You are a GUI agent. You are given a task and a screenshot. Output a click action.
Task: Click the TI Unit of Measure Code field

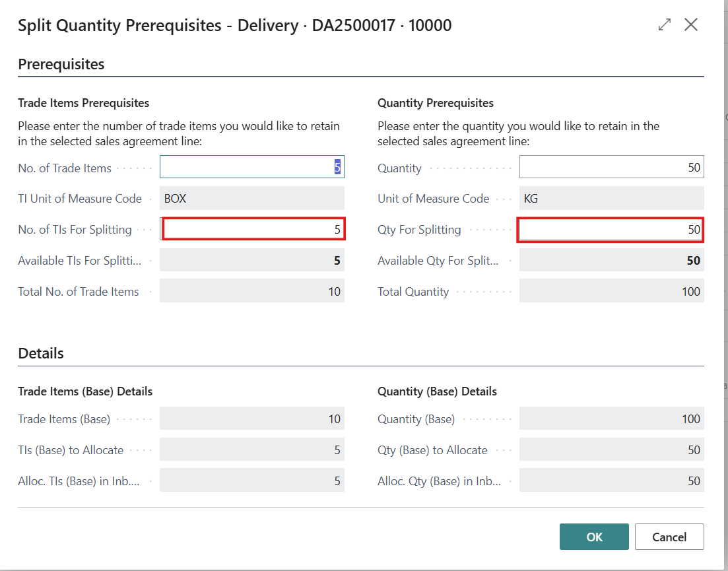(251, 199)
